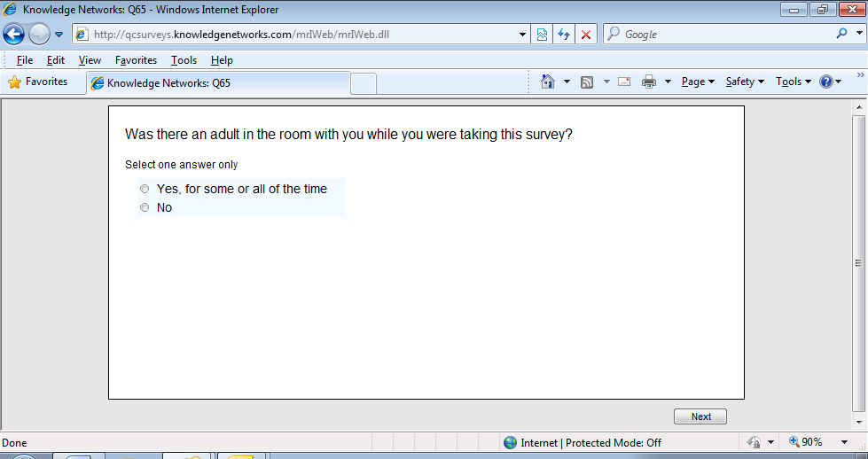Click the search magnifier icon
Image resolution: width=868 pixels, height=459 pixels.
click(841, 33)
